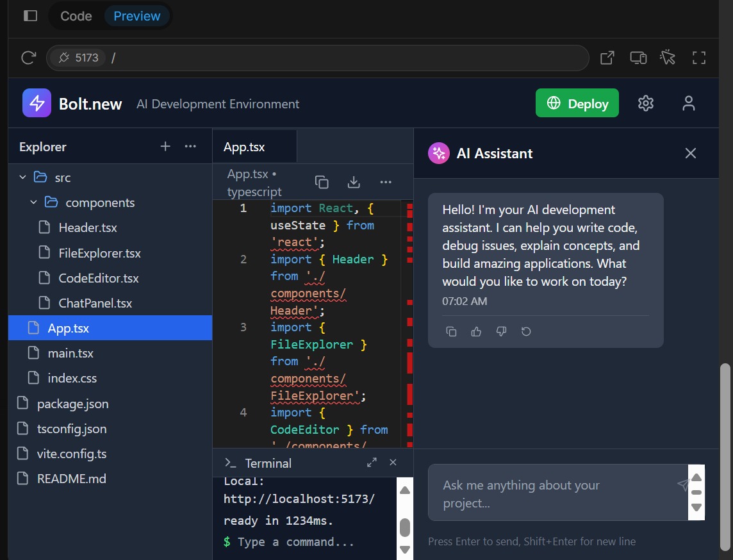This screenshot has width=733, height=560.
Task: Send the chat message icon
Action: point(683,484)
